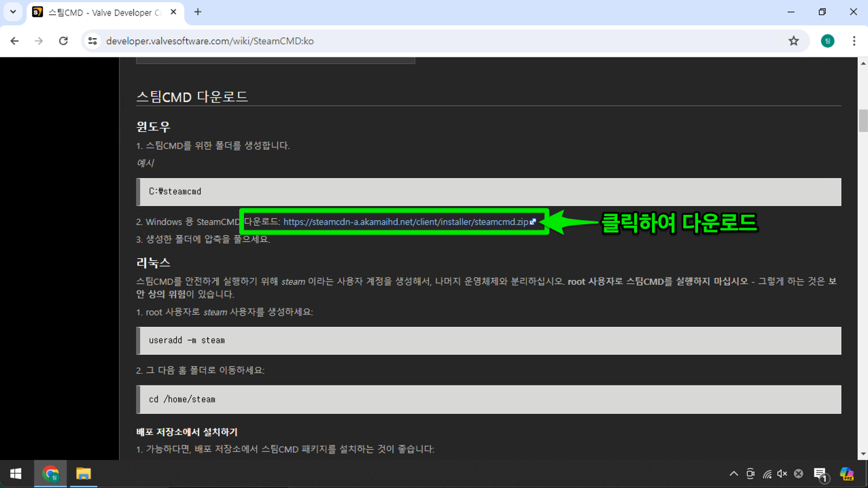Reload the SteamCMD wiki page
This screenshot has height=488, width=868.
(63, 41)
